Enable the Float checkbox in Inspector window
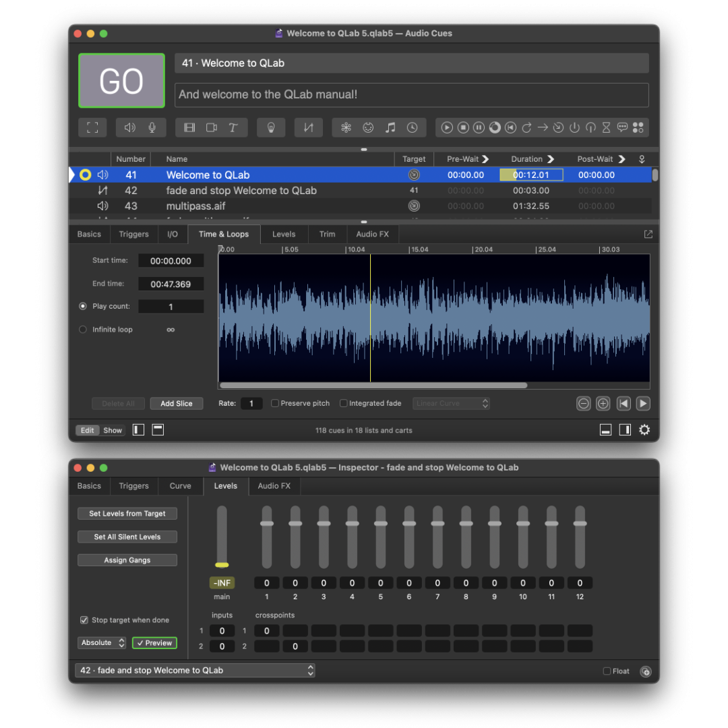This screenshot has height=728, width=728. (x=607, y=671)
